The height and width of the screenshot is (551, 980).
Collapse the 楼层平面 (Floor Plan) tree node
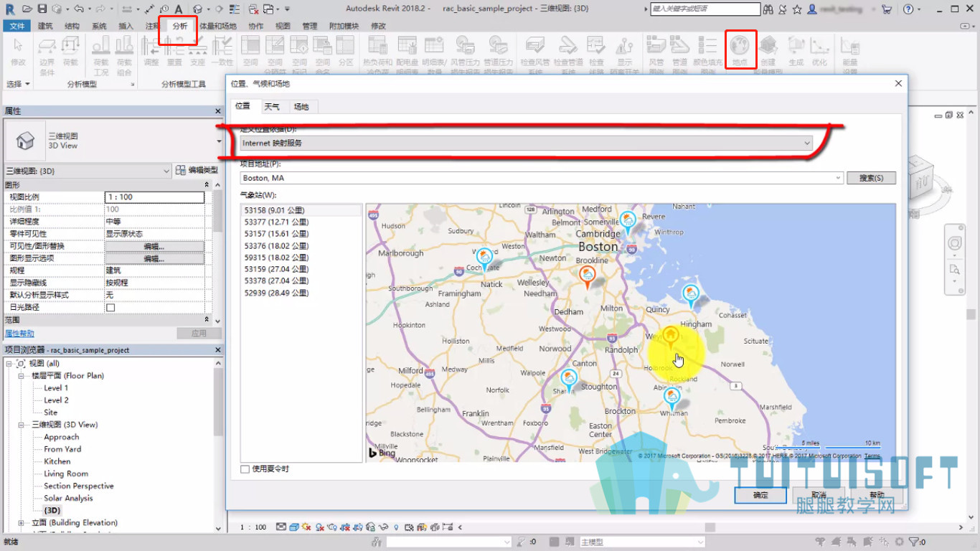[x=22, y=376]
